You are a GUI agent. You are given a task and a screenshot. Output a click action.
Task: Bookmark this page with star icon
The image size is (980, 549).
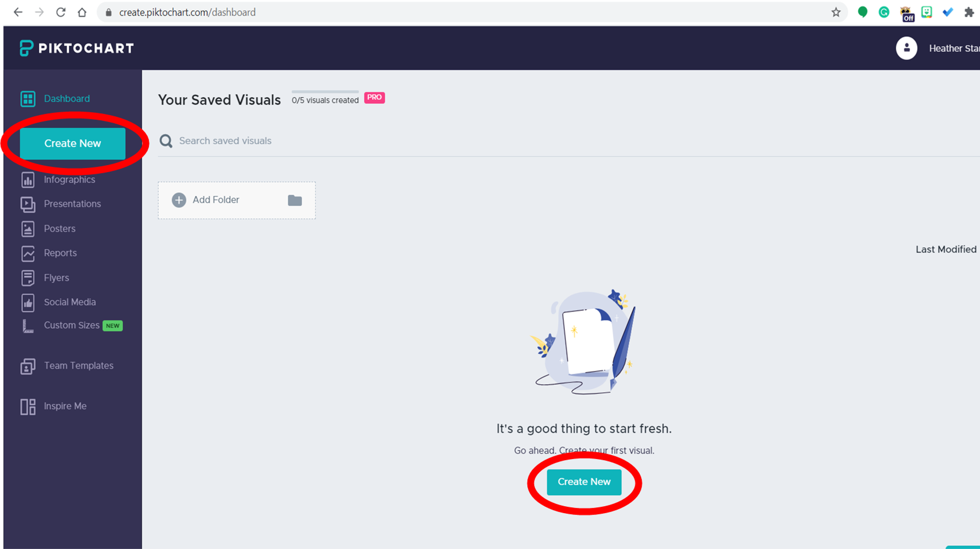coord(836,12)
